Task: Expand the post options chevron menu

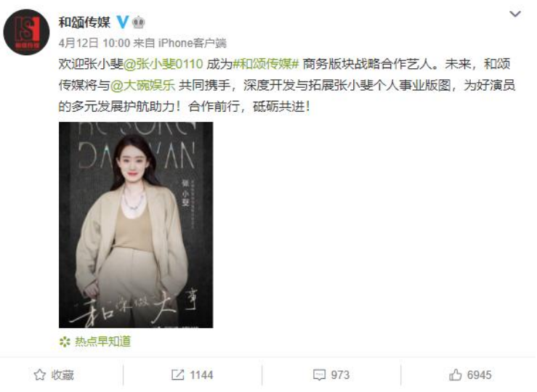Action: [x=515, y=14]
